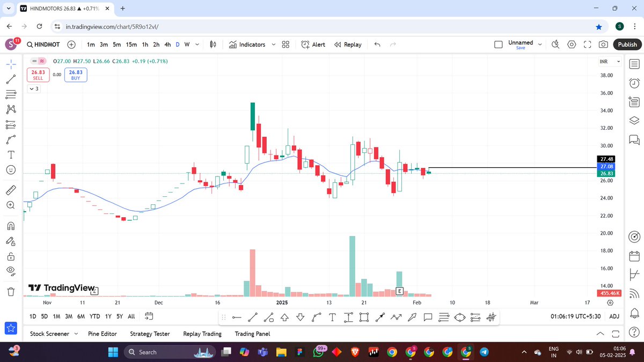Hide all drawings with eye icon

point(11,271)
